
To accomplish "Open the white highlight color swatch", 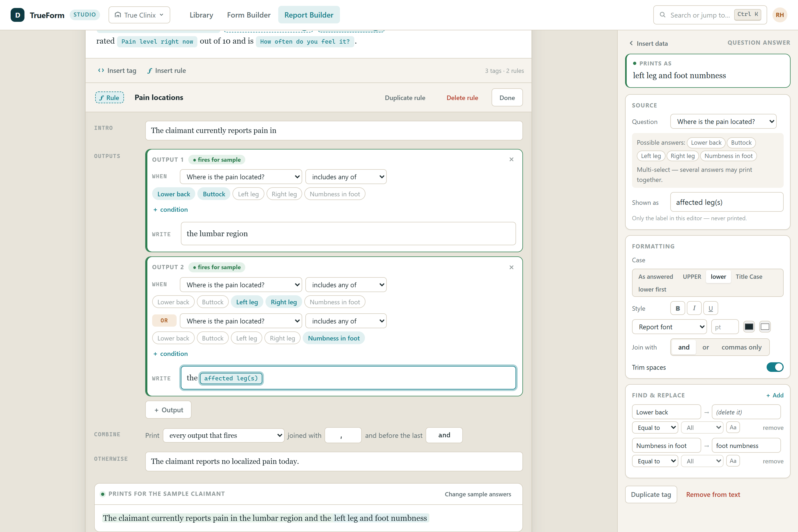I will tap(765, 327).
